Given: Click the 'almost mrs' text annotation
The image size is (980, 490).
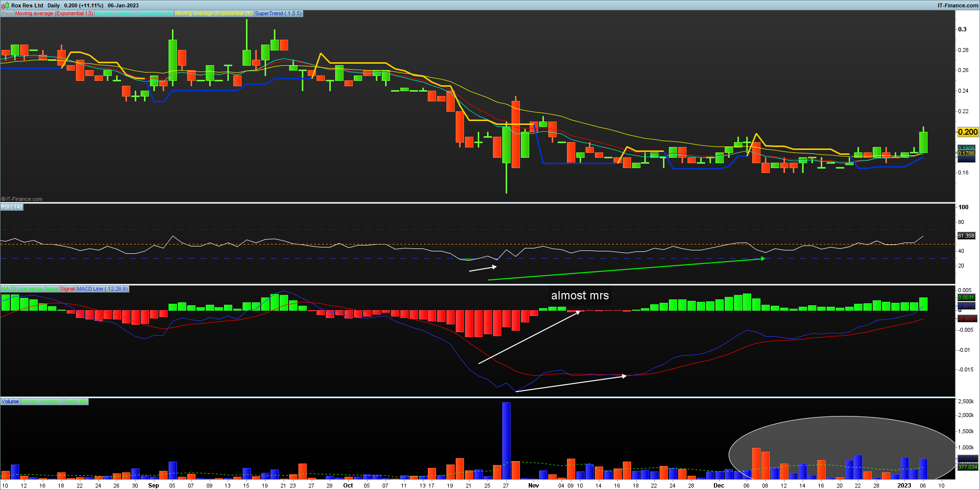Looking at the screenshot, I should pyautogui.click(x=580, y=296).
